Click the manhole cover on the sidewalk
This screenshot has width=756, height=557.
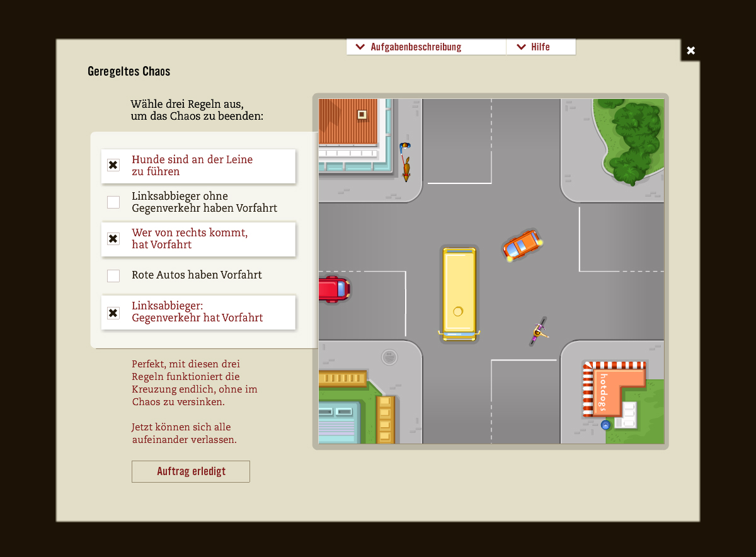pos(390,357)
